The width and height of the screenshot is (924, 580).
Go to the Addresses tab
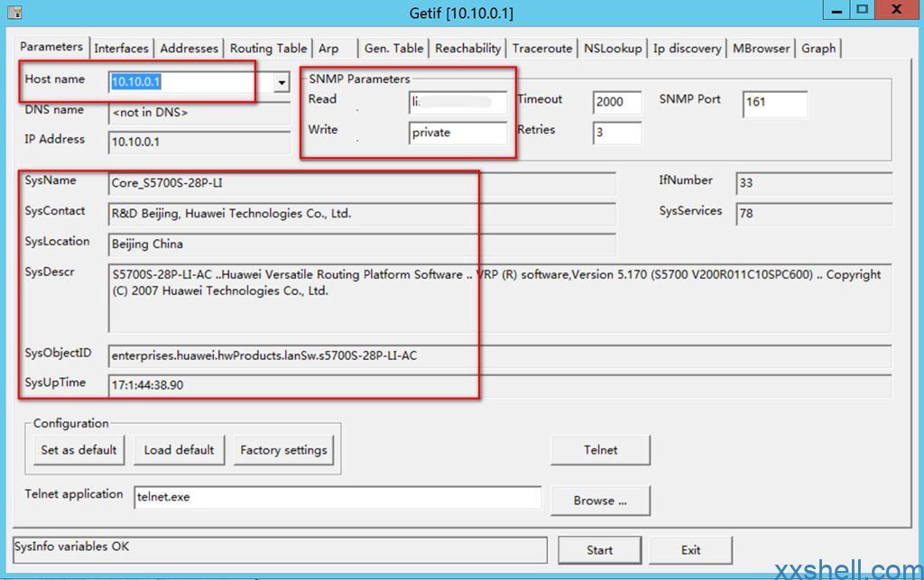click(x=189, y=49)
